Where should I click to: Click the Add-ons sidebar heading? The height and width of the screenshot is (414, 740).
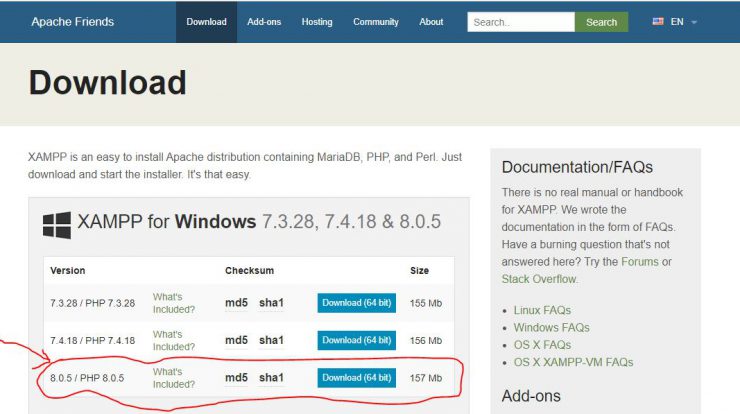click(531, 396)
